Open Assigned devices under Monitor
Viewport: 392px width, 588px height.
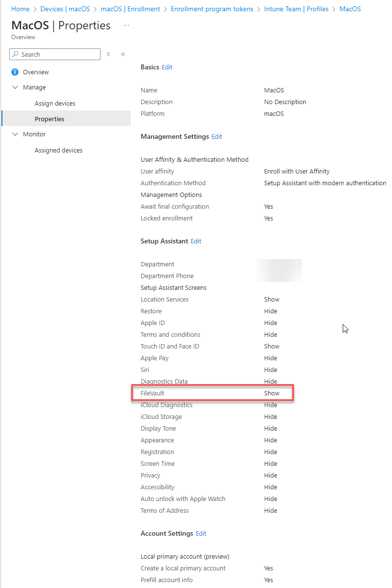tap(59, 150)
